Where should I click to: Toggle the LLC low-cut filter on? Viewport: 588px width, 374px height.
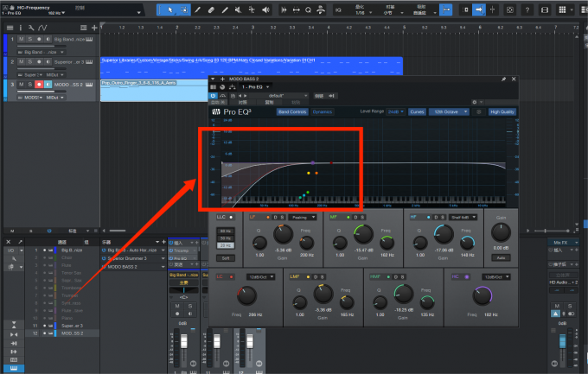coord(232,215)
